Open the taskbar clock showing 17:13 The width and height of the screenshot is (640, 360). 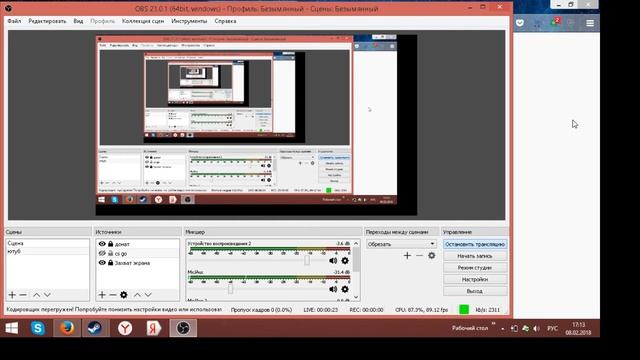[578, 329]
